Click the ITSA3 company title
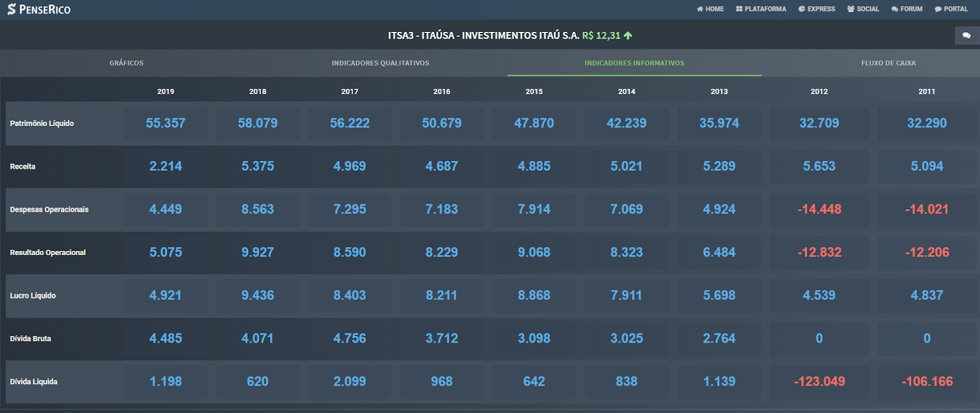 pyautogui.click(x=484, y=35)
